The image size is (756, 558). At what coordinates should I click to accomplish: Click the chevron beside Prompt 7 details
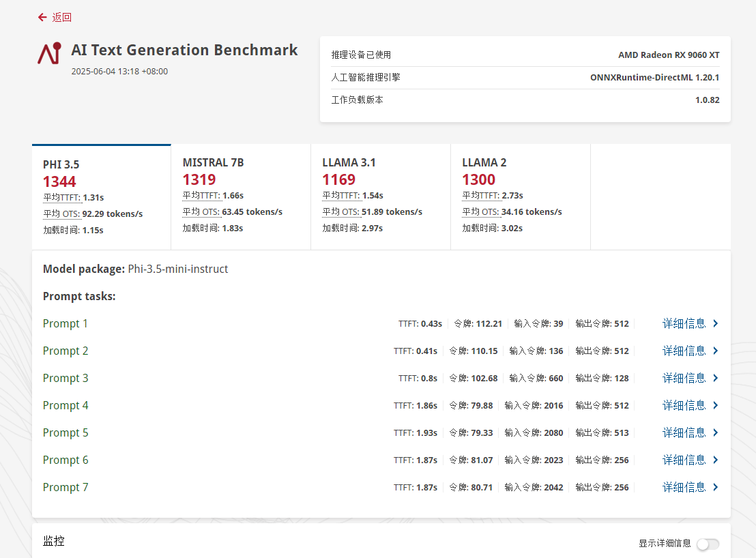tap(715, 488)
